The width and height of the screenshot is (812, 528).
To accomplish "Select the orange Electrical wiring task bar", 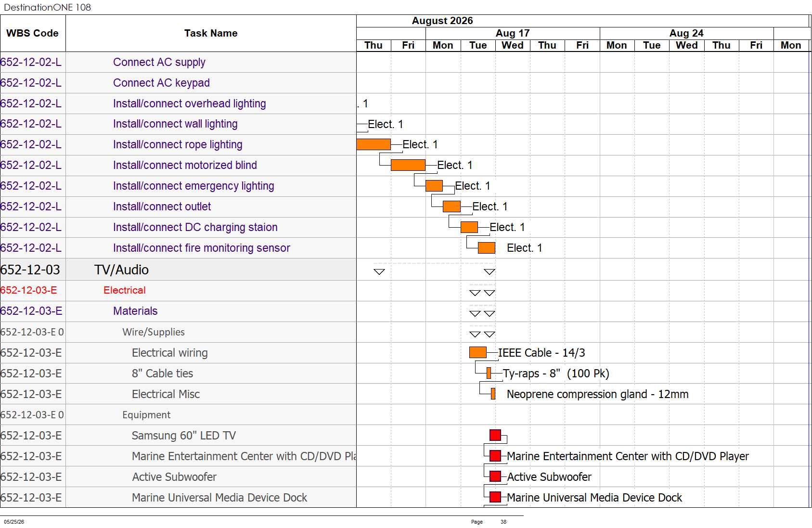I will pyautogui.click(x=478, y=352).
